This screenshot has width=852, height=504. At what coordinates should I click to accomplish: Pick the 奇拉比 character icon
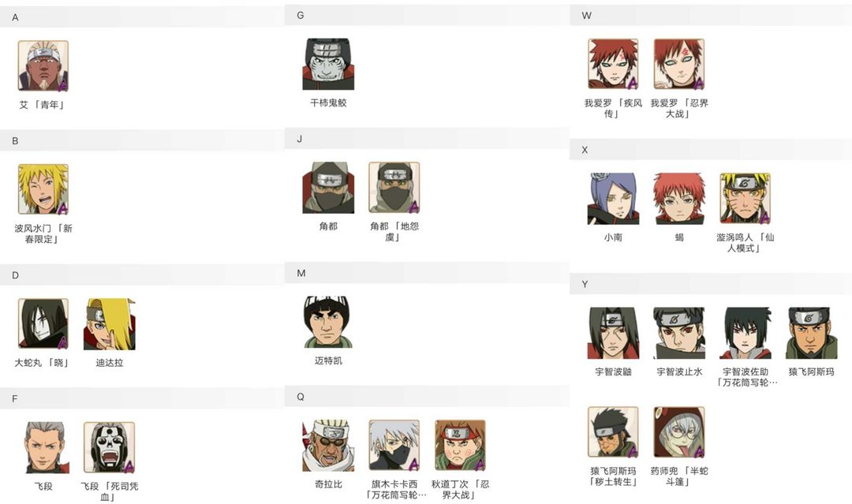tap(328, 446)
